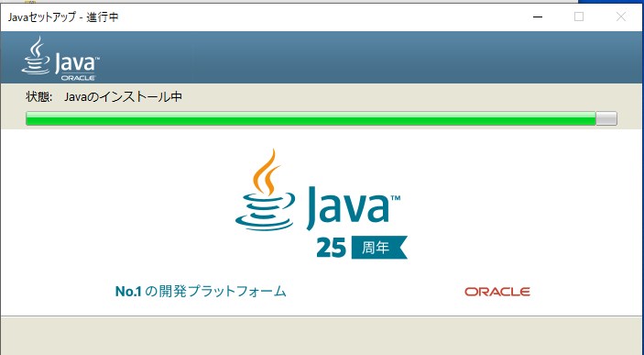The height and width of the screenshot is (355, 644).
Task: Click the trademark symbol beside large Java wordmark
Action: 396,198
